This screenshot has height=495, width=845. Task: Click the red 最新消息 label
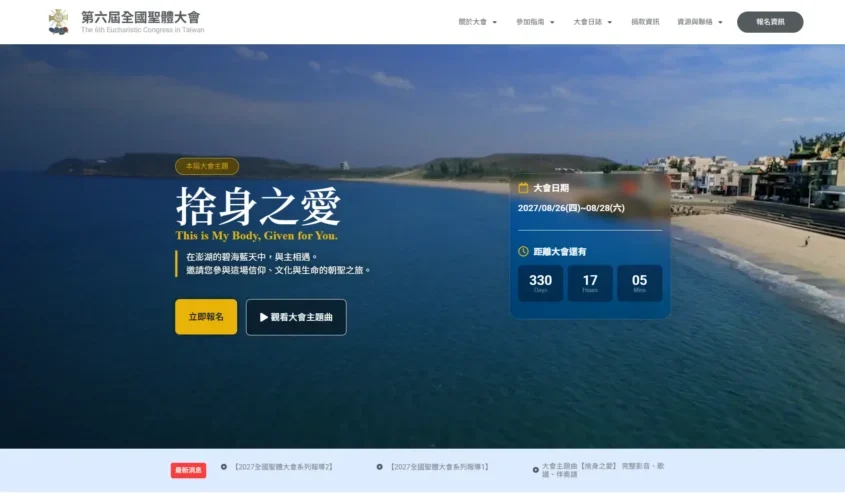[x=188, y=470]
